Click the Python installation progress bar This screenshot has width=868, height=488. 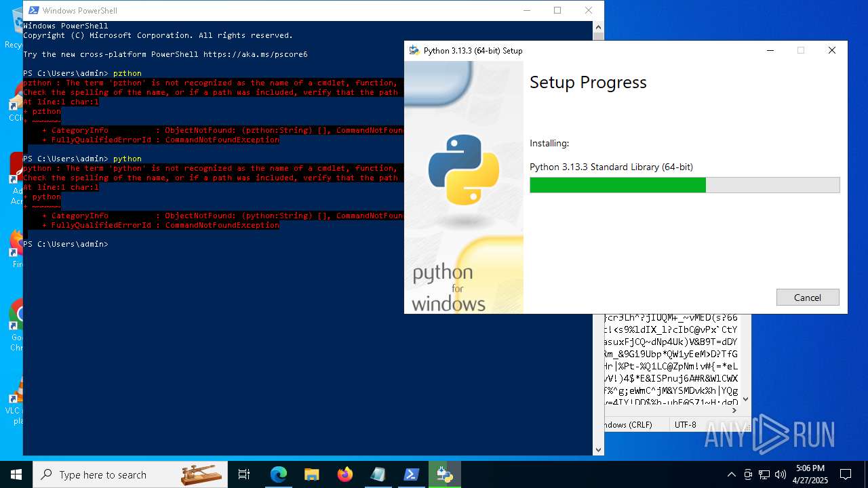(685, 185)
